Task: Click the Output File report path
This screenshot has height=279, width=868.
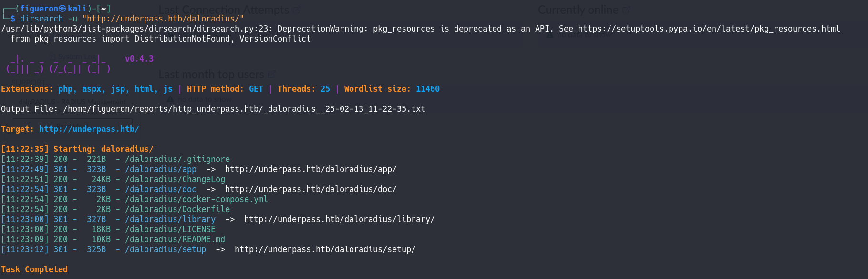Action: pos(244,109)
